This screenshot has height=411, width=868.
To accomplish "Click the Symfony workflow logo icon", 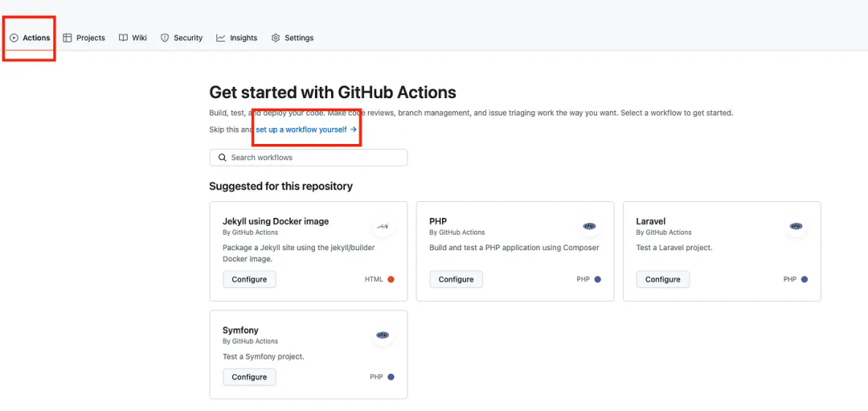I will click(x=383, y=335).
